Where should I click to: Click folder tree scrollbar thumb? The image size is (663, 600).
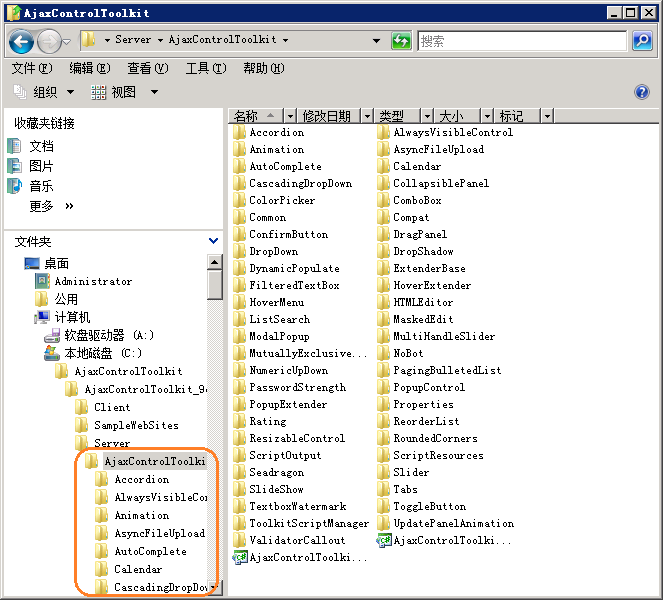click(214, 285)
